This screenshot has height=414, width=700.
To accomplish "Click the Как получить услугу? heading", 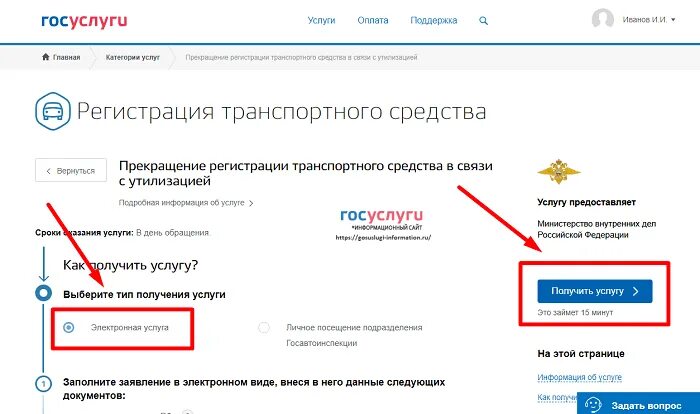I will click(x=130, y=265).
